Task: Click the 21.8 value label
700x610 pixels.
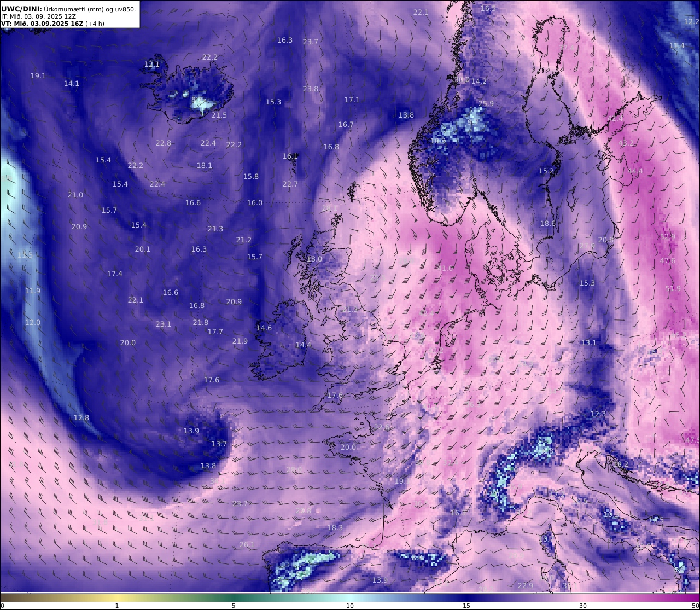Action: (x=201, y=323)
